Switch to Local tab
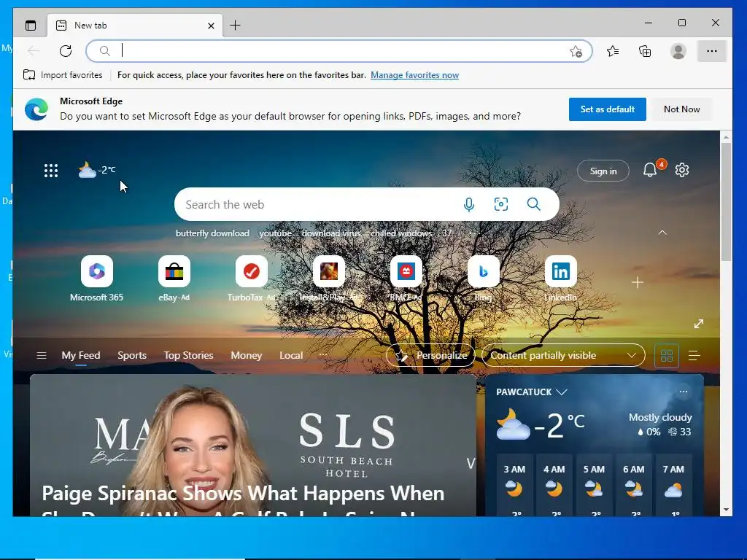 (x=291, y=355)
